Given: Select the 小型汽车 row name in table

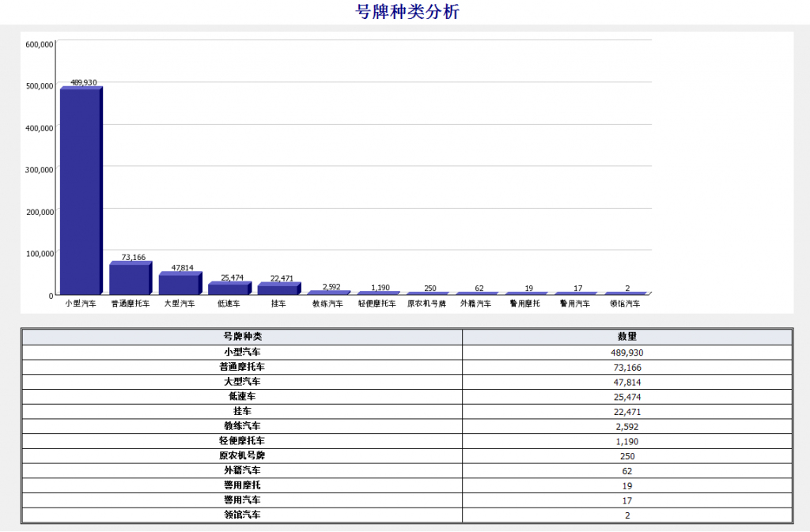Looking at the screenshot, I should (242, 352).
